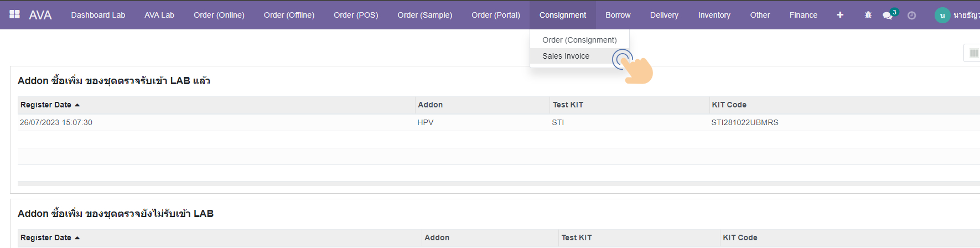Click the plus icon in navbar

(840, 15)
